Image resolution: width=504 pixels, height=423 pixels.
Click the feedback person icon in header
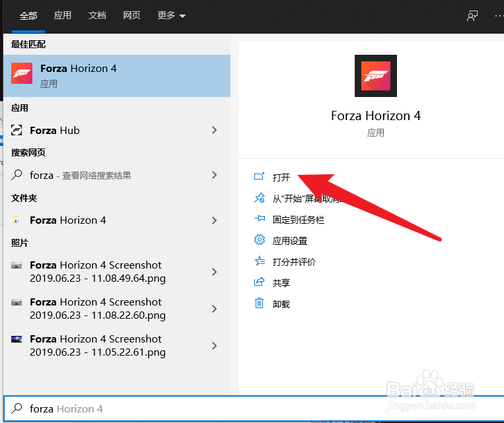click(x=472, y=16)
